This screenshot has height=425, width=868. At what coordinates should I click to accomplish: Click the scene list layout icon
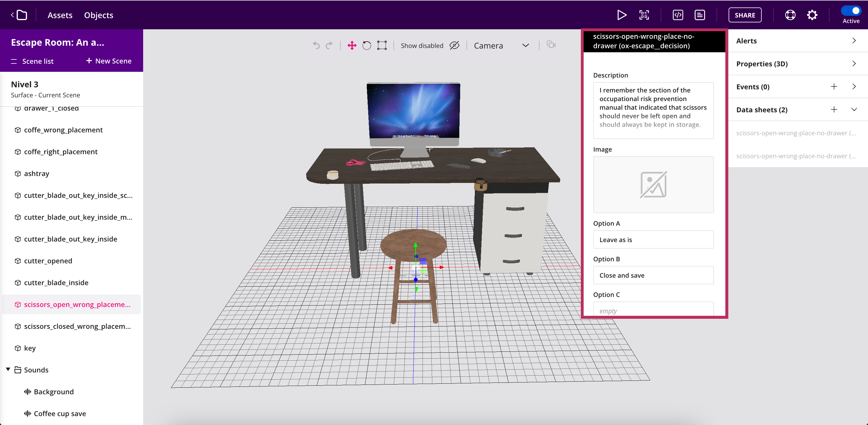coord(14,61)
